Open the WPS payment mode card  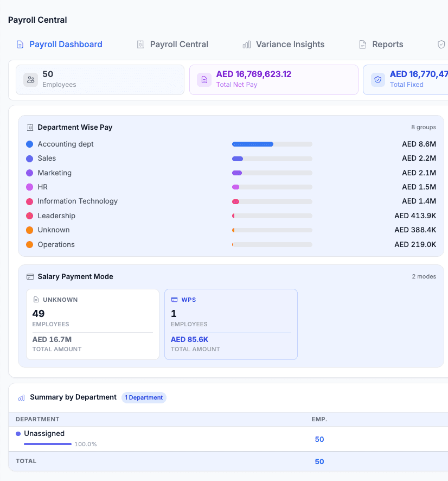click(231, 324)
